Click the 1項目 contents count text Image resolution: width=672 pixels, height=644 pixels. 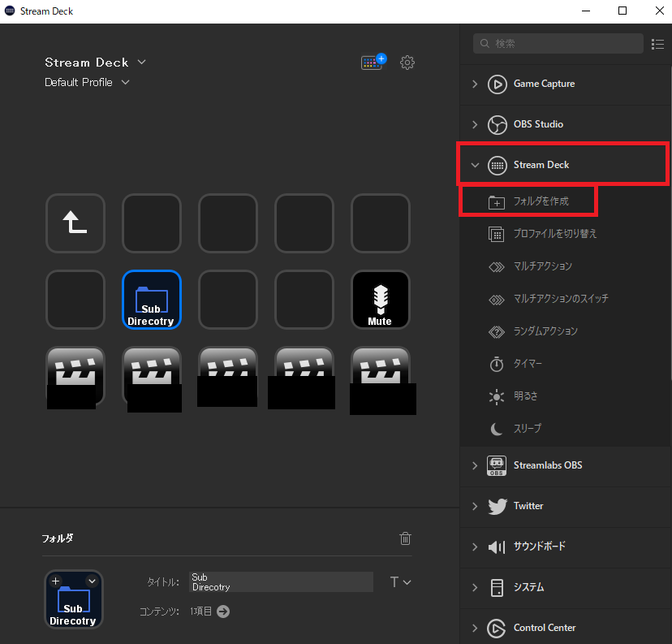(201, 612)
